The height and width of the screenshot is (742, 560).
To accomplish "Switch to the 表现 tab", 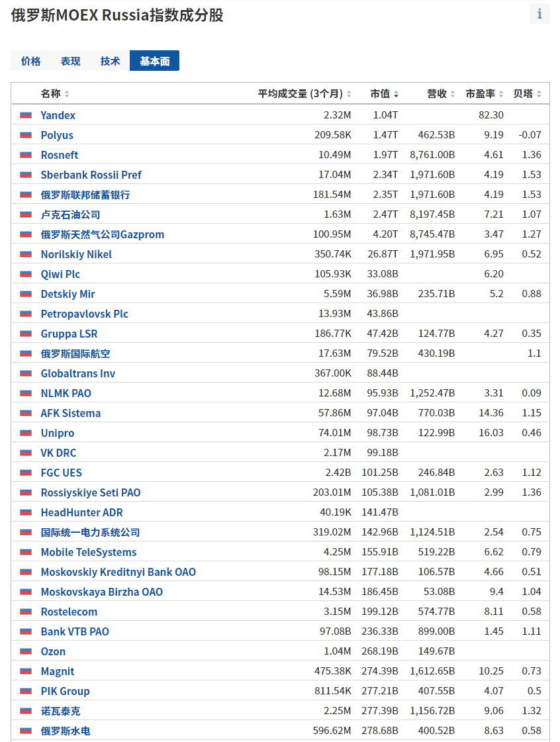I will point(71,61).
